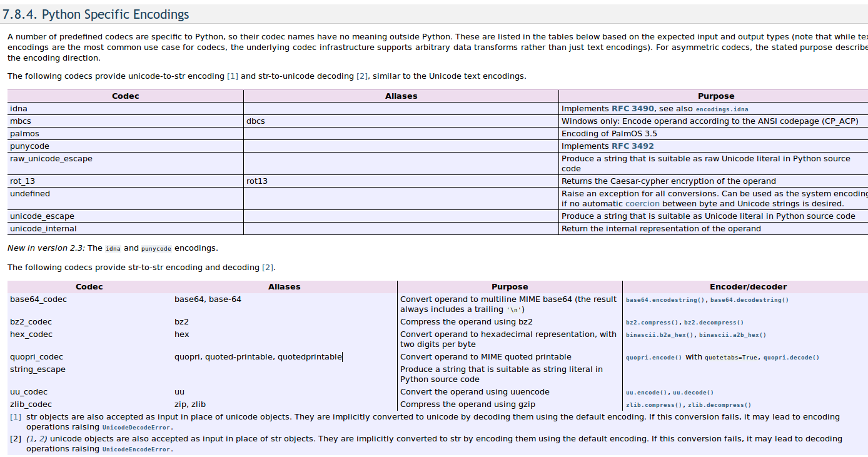
Task: Click 'Compress the operand using bz2' text
Action: click(x=467, y=322)
